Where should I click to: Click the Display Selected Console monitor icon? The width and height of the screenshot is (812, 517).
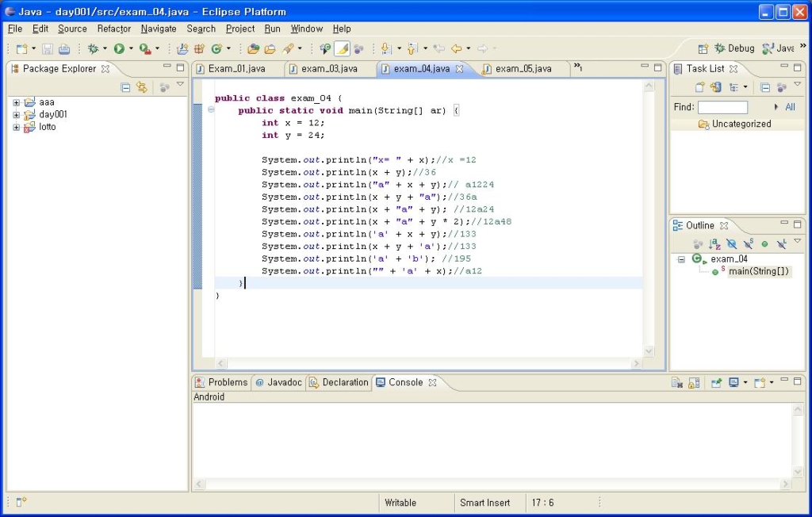coord(733,383)
